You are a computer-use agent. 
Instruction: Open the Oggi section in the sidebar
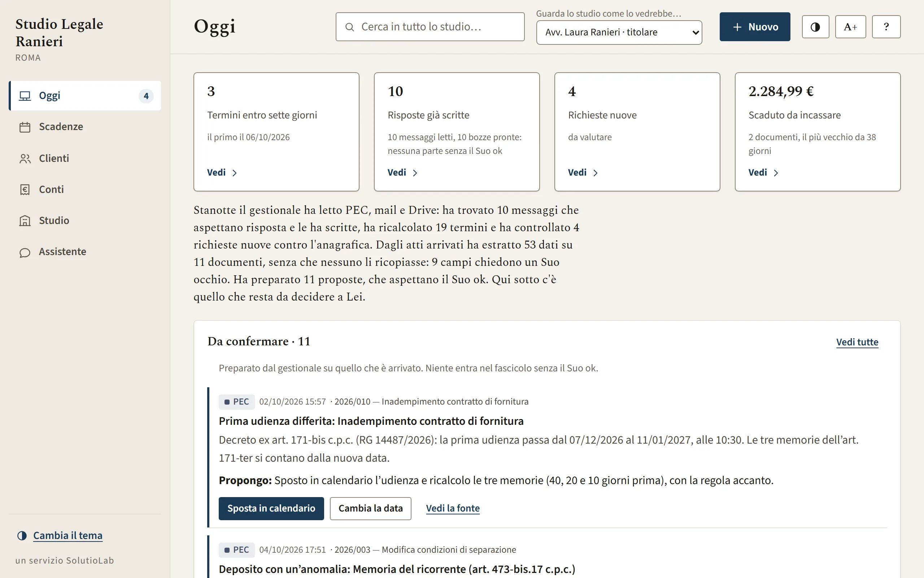point(85,96)
